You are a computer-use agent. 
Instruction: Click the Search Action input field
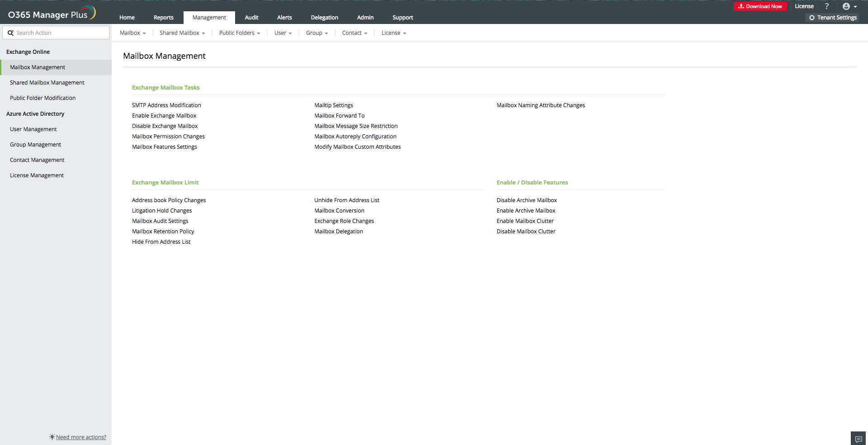61,33
